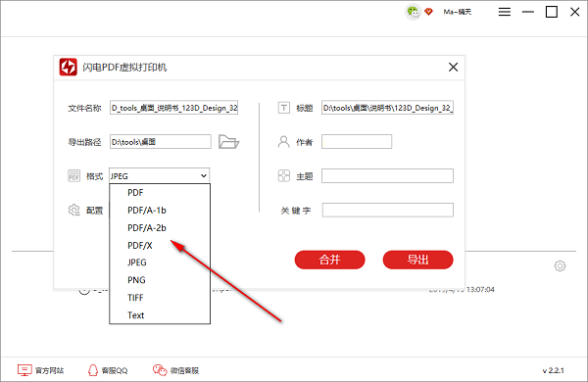Screen dimensions: 588x382
Task: Click the 官方网站 monitor icon
Action: [24, 370]
